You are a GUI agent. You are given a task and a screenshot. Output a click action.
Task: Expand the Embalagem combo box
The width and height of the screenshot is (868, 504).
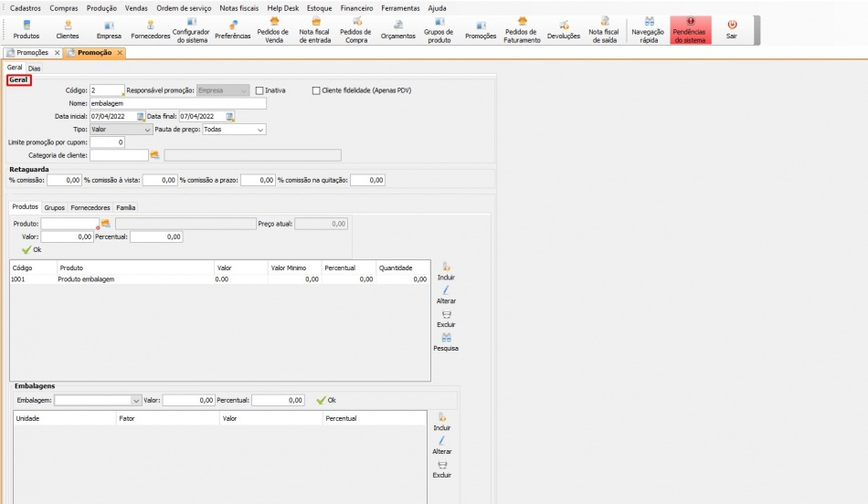coord(136,400)
